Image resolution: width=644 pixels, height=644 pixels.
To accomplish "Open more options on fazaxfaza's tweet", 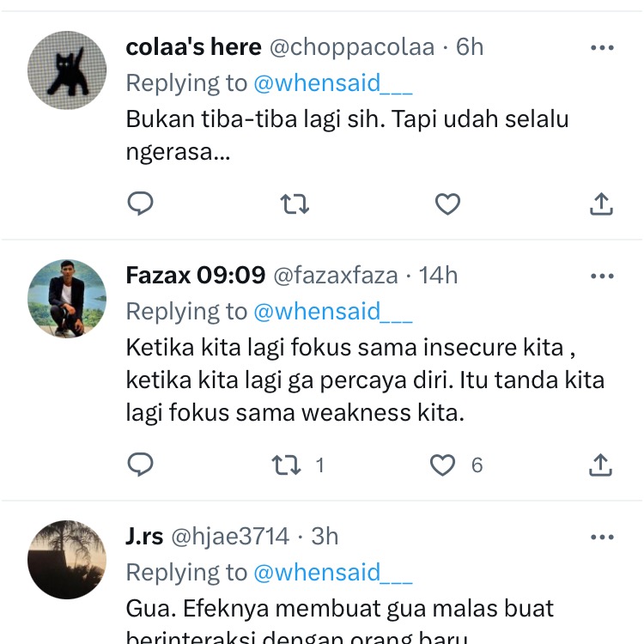I will [602, 276].
